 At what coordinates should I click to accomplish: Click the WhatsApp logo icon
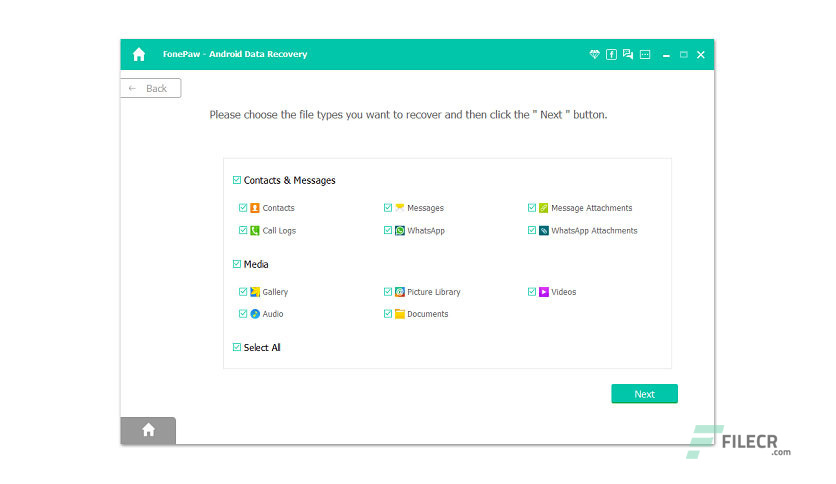(x=399, y=230)
